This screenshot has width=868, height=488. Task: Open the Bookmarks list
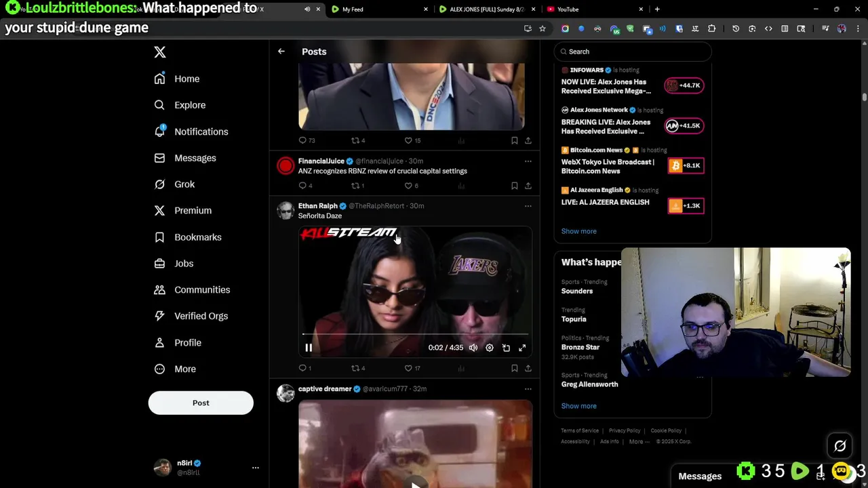pos(188,237)
